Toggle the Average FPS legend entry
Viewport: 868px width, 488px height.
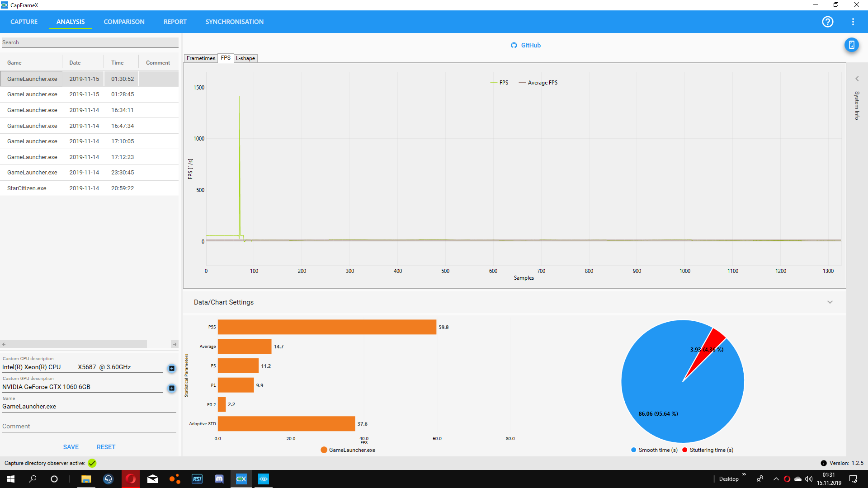(x=538, y=82)
